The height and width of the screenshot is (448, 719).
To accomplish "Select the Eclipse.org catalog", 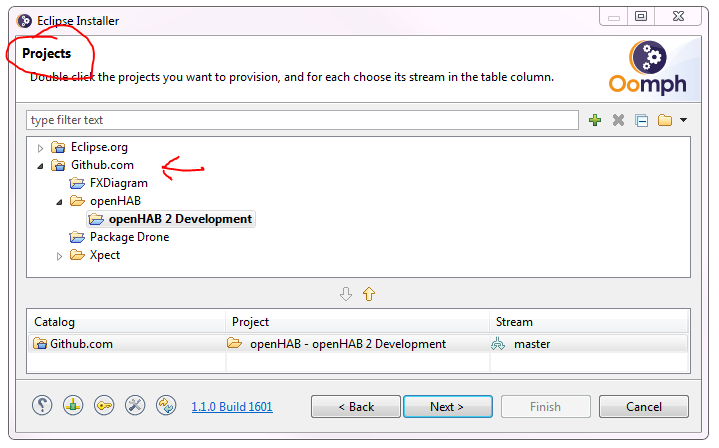I will click(99, 147).
